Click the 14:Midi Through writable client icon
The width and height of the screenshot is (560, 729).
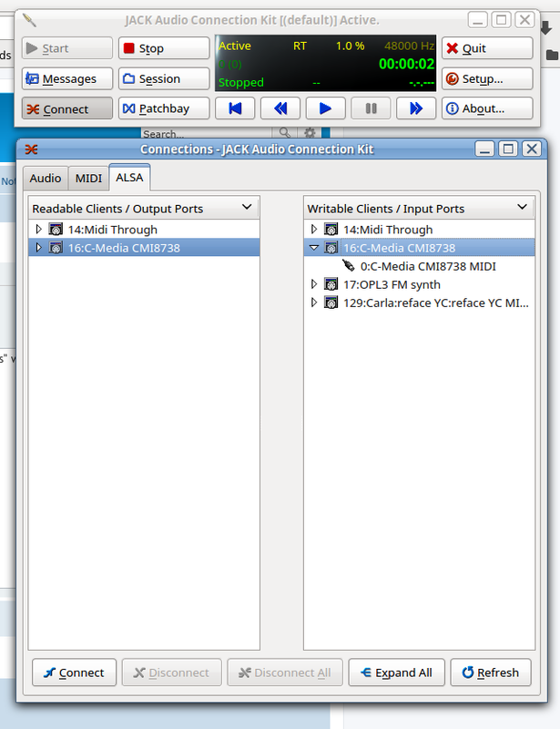tap(331, 230)
